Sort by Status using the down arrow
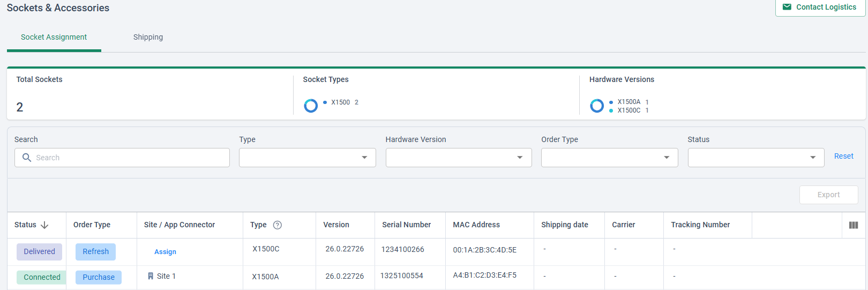 click(x=44, y=225)
